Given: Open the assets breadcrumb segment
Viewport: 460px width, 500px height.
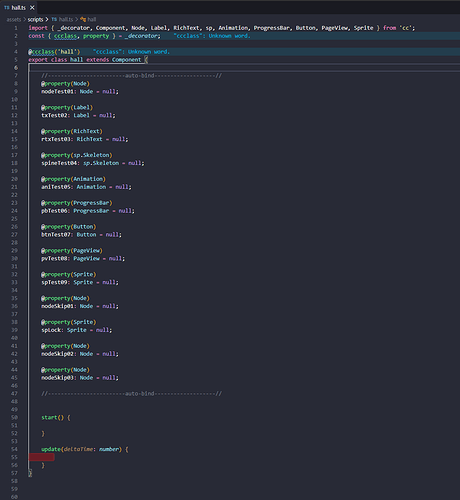Looking at the screenshot, I should pyautogui.click(x=14, y=19).
